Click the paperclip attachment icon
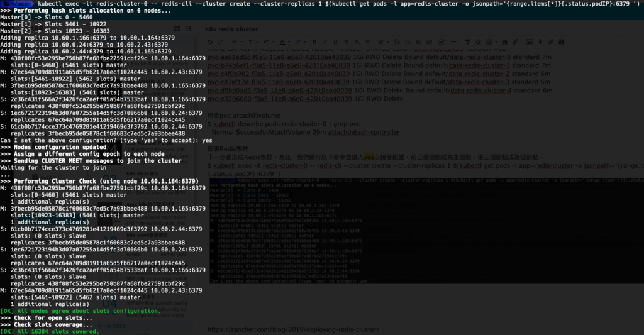Image resolution: width=644 pixels, height=335 pixels. pyautogui.click(x=551, y=41)
